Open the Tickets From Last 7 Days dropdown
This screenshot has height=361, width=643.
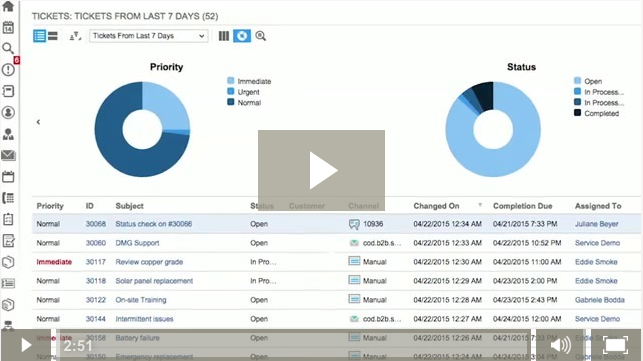[x=149, y=36]
